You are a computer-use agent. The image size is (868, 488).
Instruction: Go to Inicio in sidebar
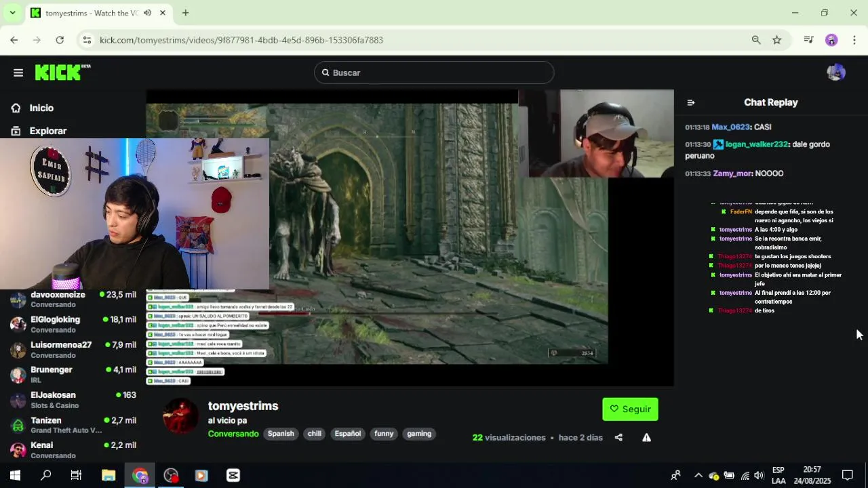41,108
